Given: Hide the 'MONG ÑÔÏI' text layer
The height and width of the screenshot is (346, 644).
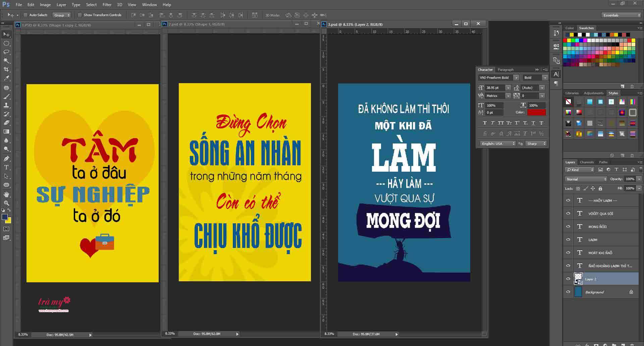Looking at the screenshot, I should point(568,227).
